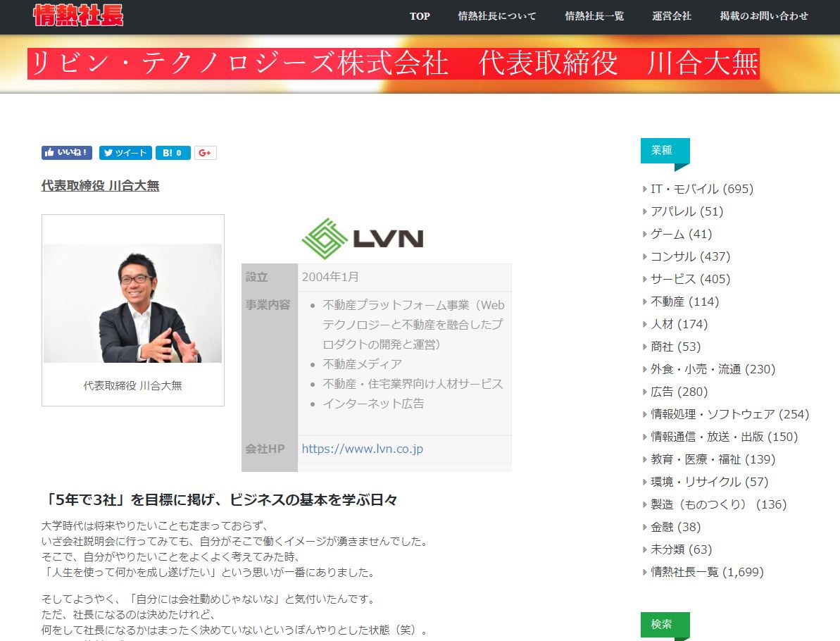The width and height of the screenshot is (840, 641).
Task: Open the 商社 (53) category
Action: click(x=675, y=347)
